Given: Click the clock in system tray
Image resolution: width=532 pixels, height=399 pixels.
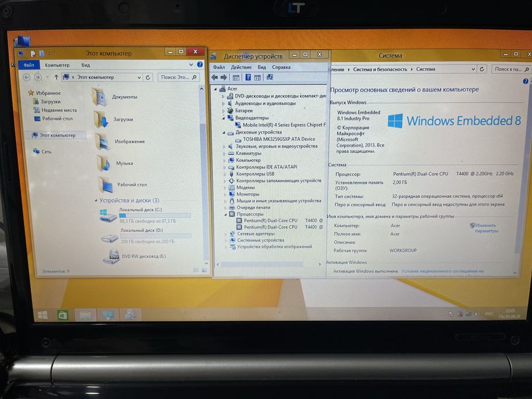Looking at the screenshot, I should tap(510, 313).
